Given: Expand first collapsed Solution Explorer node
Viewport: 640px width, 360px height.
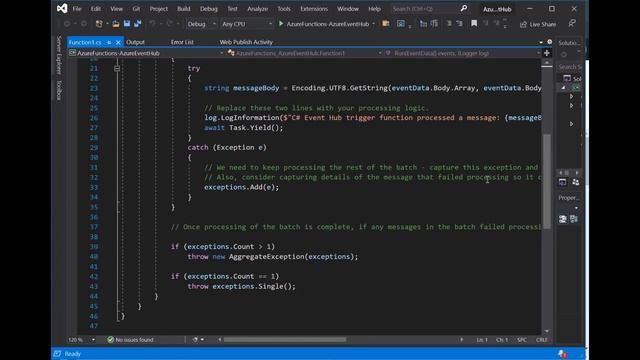Looking at the screenshot, I should 571,96.
